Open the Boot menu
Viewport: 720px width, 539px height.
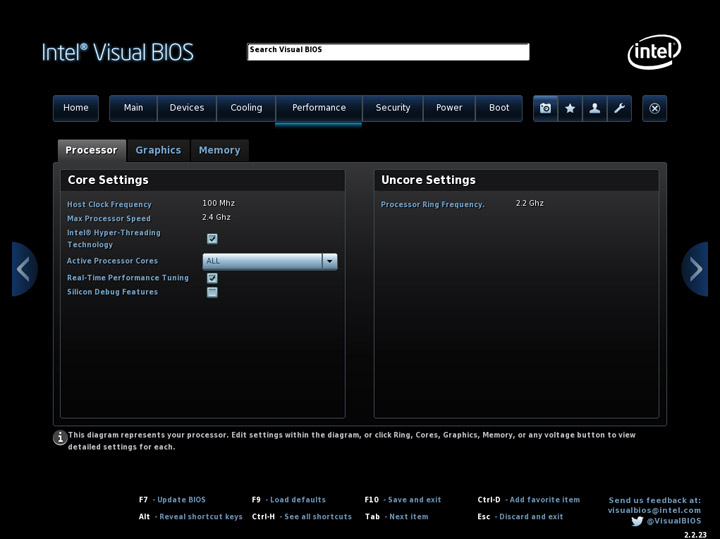[499, 108]
